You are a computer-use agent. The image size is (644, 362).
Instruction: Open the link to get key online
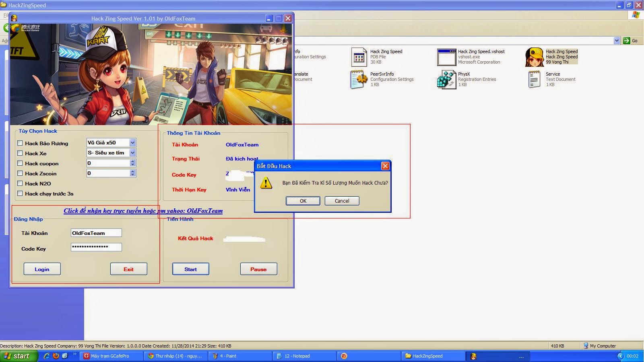tap(143, 211)
